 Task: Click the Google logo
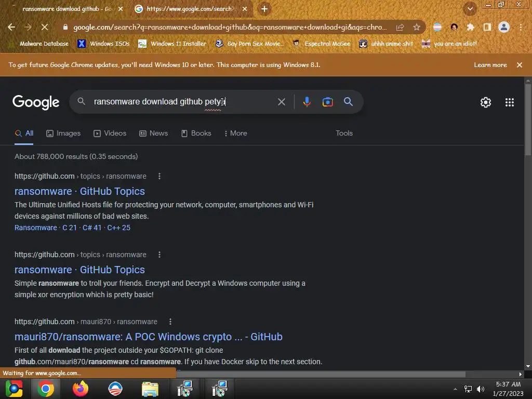click(36, 102)
